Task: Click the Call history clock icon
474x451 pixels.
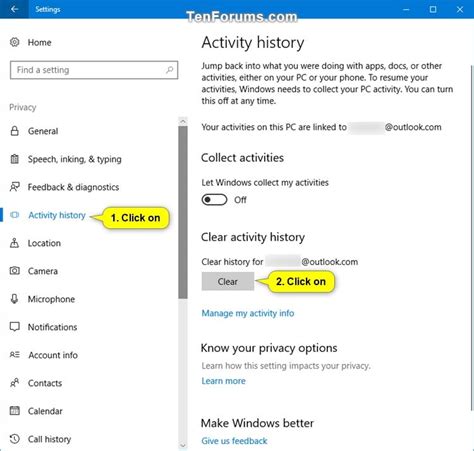Action: click(15, 439)
